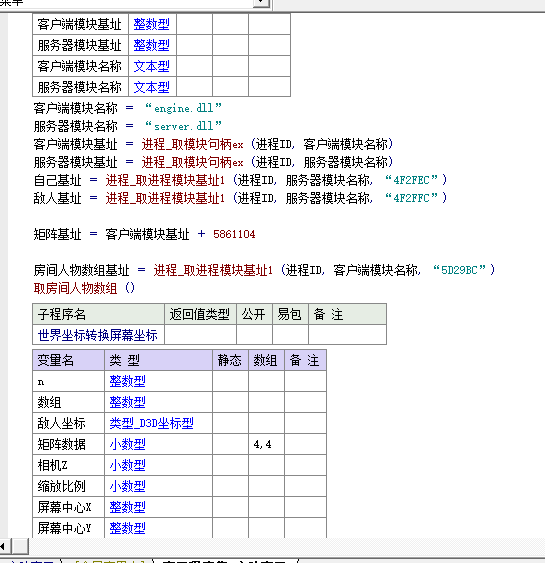Select local variable 屏幕中心Y

coord(65,528)
